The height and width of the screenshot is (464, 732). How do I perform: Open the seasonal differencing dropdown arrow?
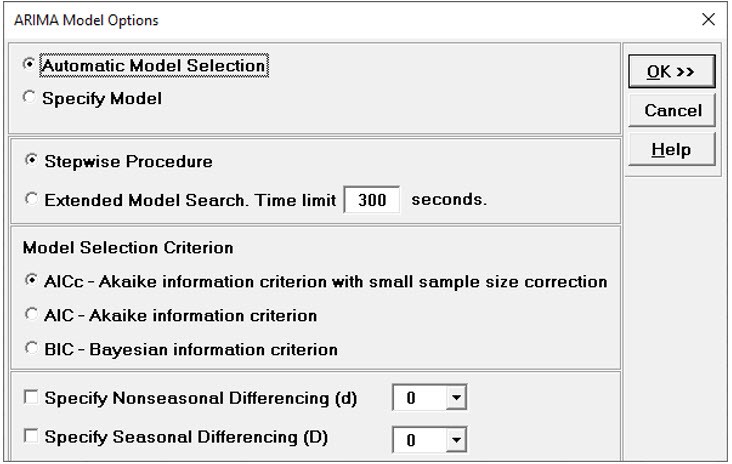click(456, 439)
